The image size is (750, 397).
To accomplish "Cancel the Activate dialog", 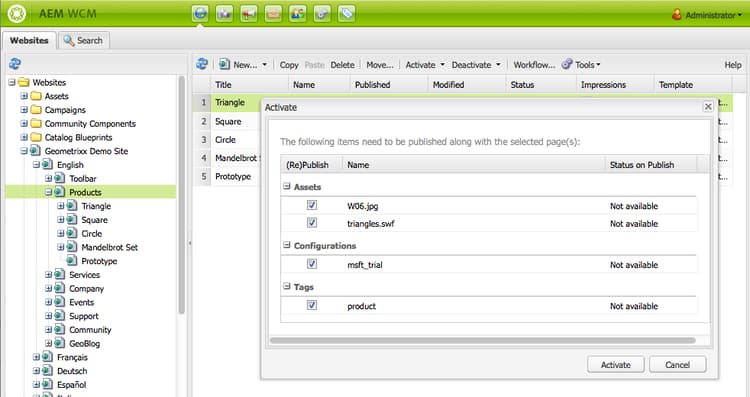I will pos(677,365).
